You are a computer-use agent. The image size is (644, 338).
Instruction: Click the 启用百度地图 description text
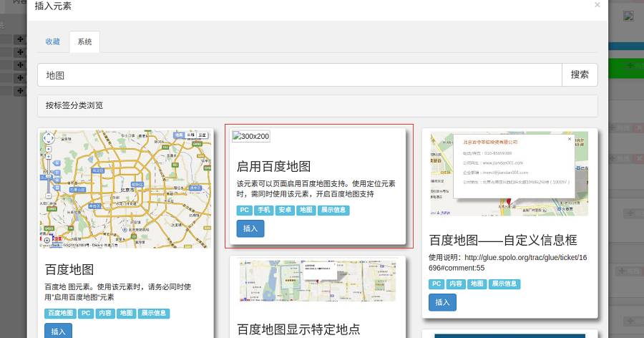click(316, 189)
